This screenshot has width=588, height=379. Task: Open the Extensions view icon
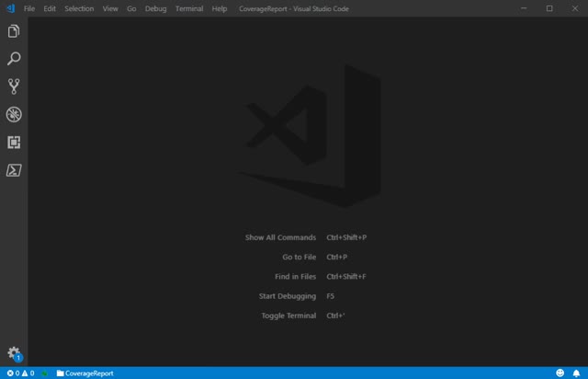point(14,143)
